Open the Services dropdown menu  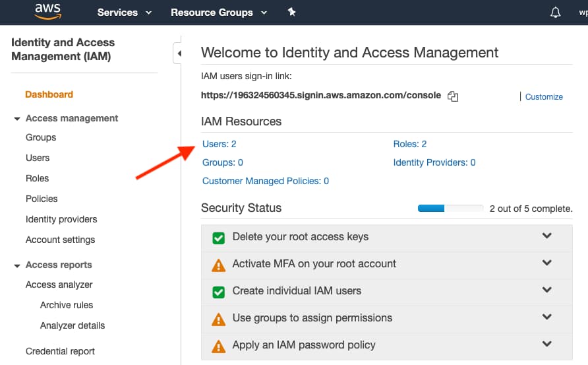coord(125,13)
